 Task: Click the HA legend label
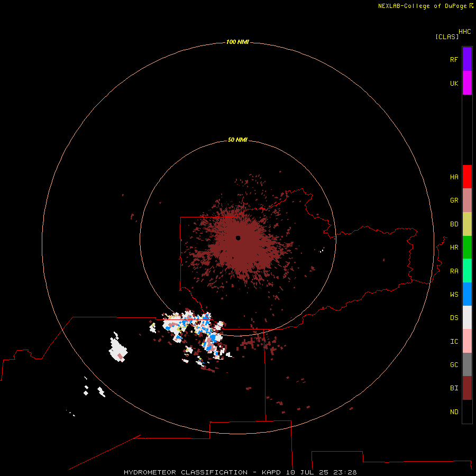click(454, 177)
